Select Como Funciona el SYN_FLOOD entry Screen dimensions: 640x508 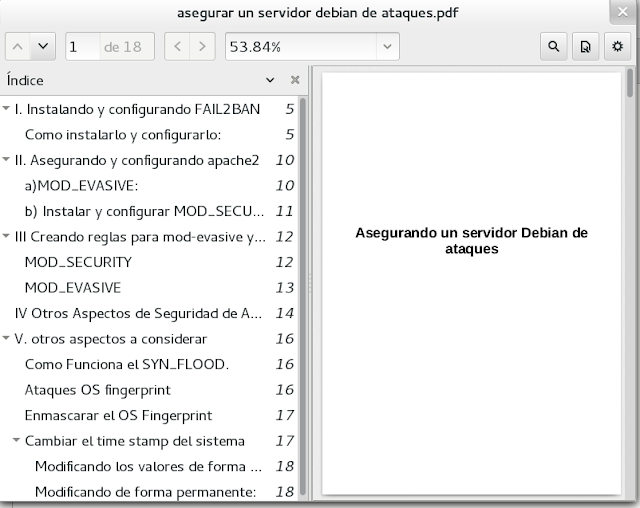point(127,364)
